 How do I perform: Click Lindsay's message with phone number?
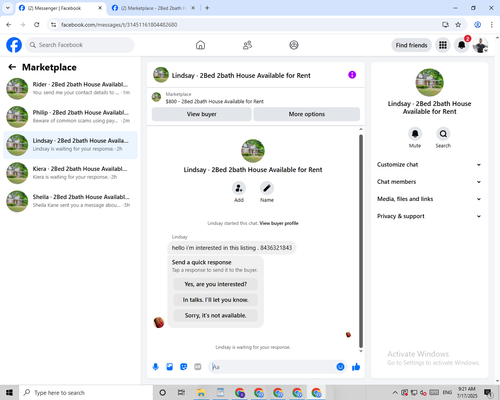232,248
